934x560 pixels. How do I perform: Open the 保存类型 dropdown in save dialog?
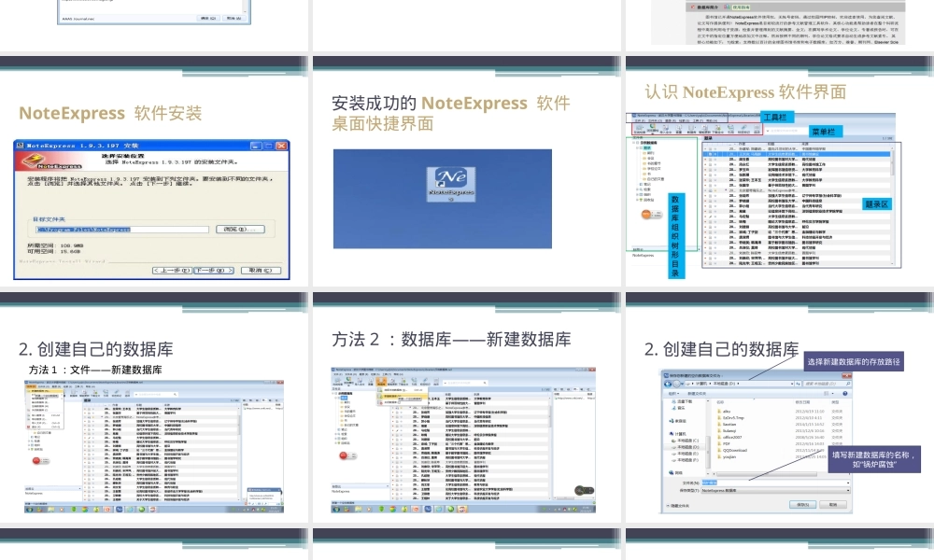tap(776, 490)
